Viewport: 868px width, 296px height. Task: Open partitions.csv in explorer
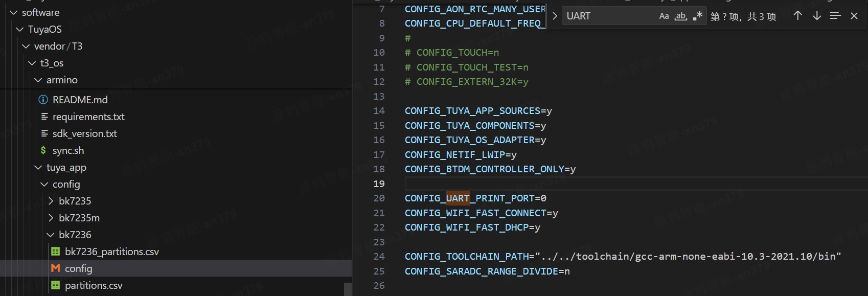click(94, 285)
